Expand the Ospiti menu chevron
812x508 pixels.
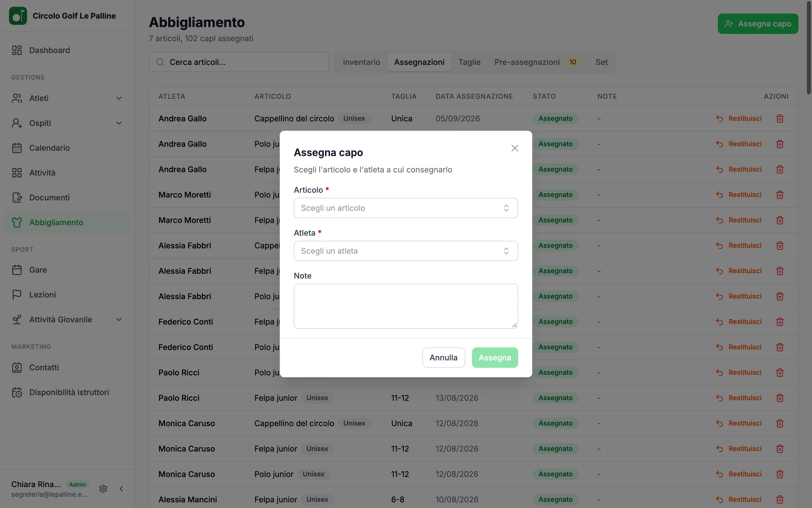pyautogui.click(x=119, y=123)
